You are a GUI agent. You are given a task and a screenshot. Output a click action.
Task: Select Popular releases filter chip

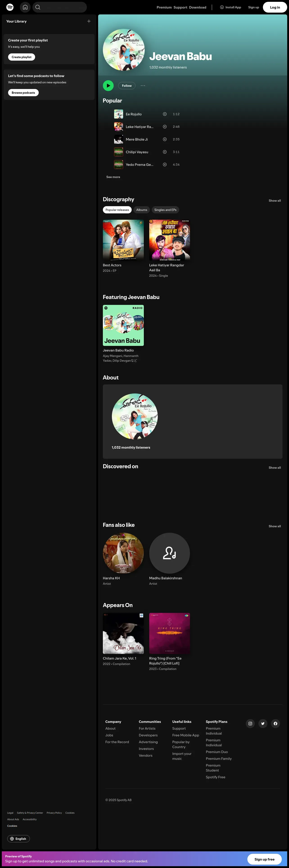point(117,210)
